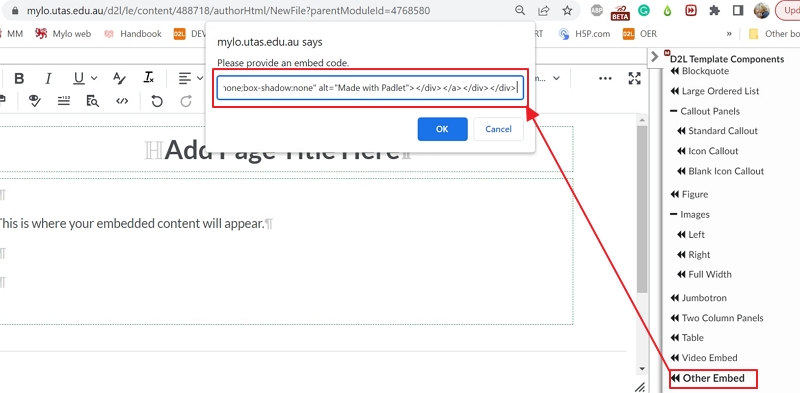Screen dimensions: 800x393
Task: Insert a Blockquote component
Action: click(699, 71)
